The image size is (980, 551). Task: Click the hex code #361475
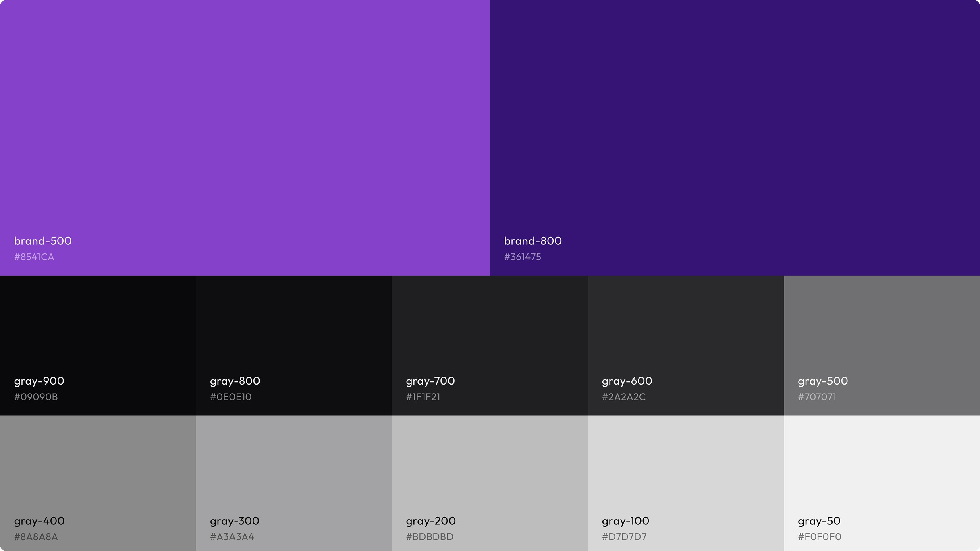tap(523, 257)
